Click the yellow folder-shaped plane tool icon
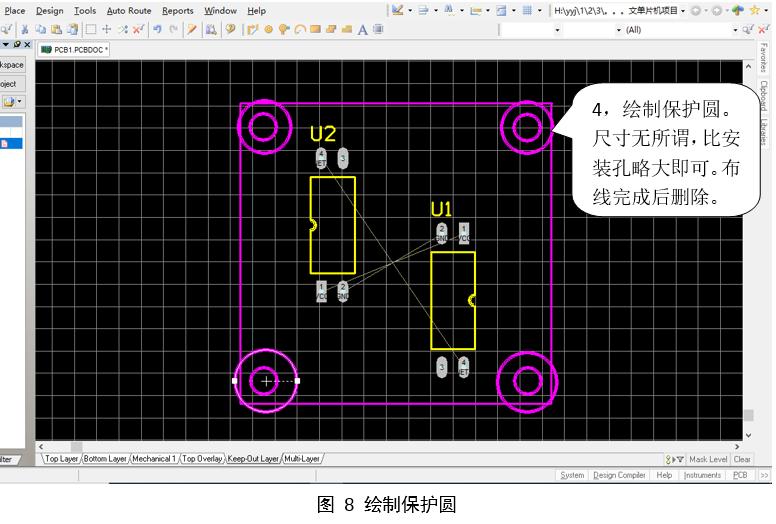776x524 pixels. [347, 29]
